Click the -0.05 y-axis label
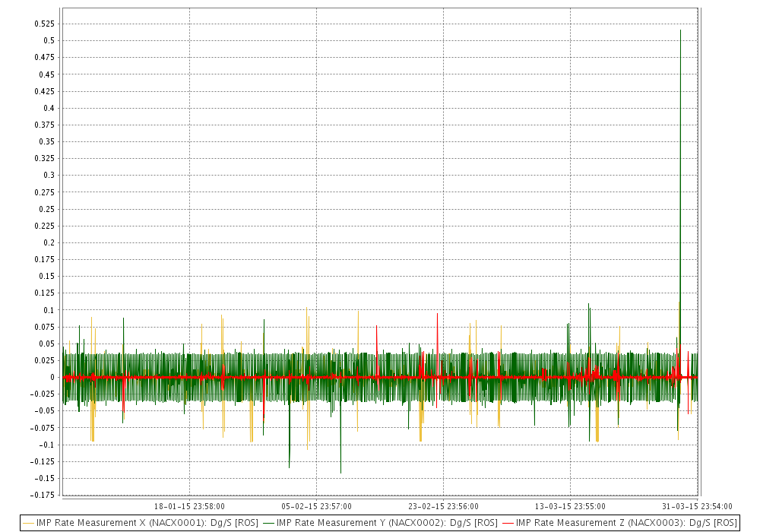 45,411
